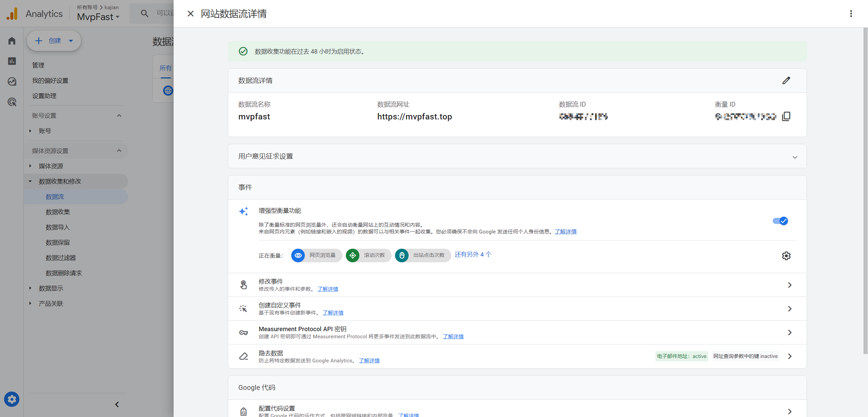
Task: Collapse the sidebar with the left arrow
Action: [117, 404]
